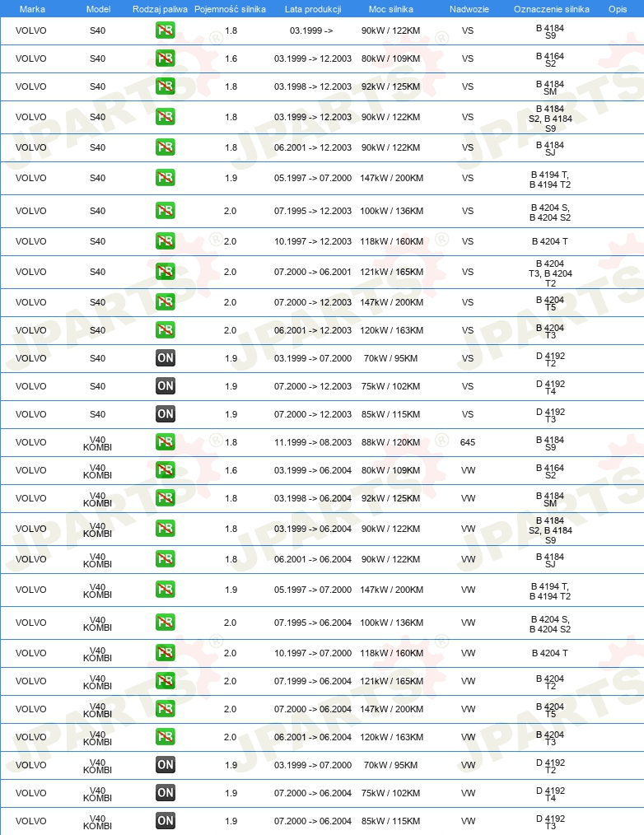This screenshot has height=835, width=644.
Task: Click petrol icon in V40 Kombi 100kW / 136KM row
Action: tap(166, 622)
